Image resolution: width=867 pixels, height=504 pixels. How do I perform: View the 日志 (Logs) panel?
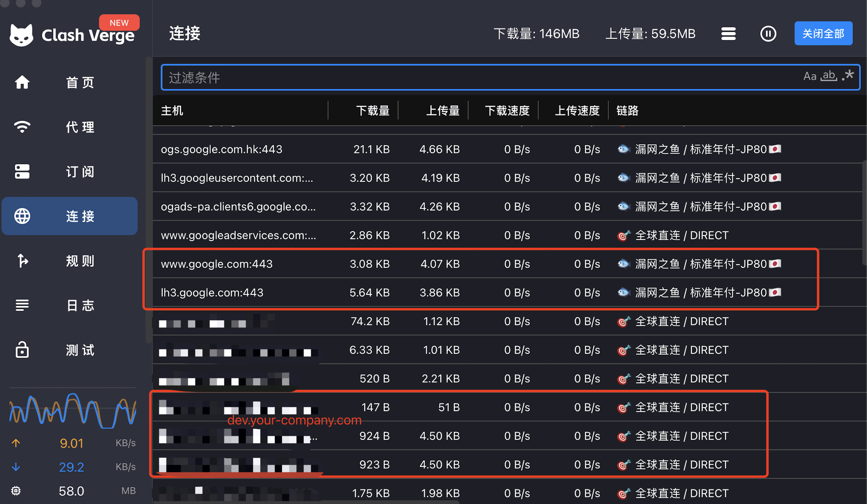coord(71,306)
